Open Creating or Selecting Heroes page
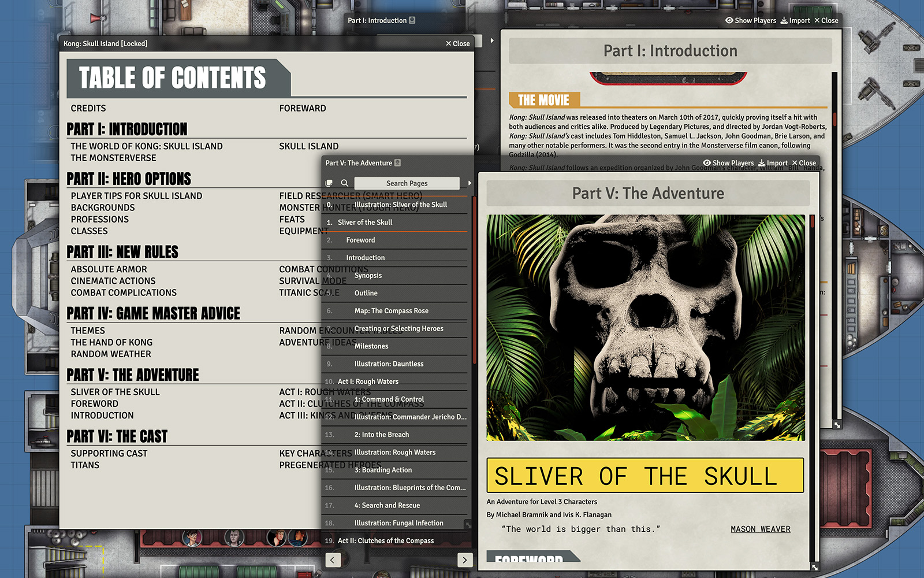The height and width of the screenshot is (578, 924). tap(394, 328)
